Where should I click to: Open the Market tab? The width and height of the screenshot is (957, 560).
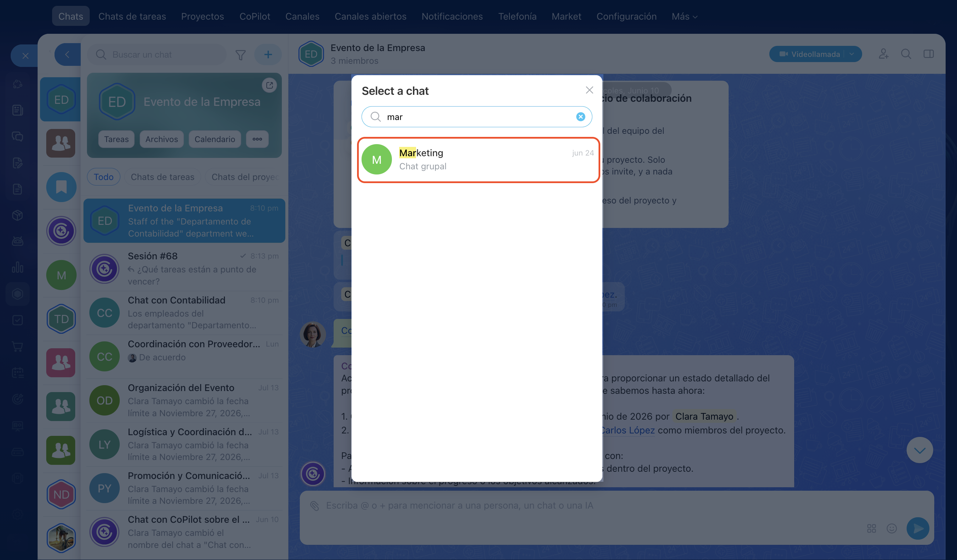[x=566, y=16]
